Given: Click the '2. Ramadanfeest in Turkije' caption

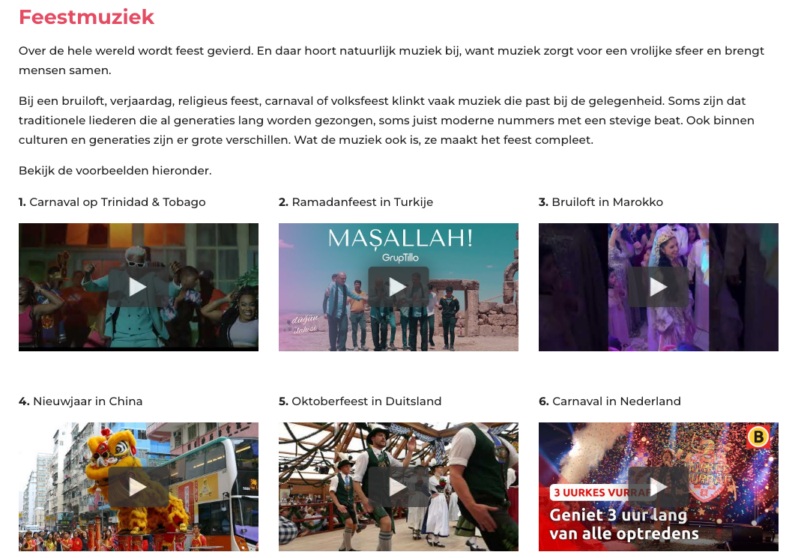Looking at the screenshot, I should pyautogui.click(x=356, y=202).
